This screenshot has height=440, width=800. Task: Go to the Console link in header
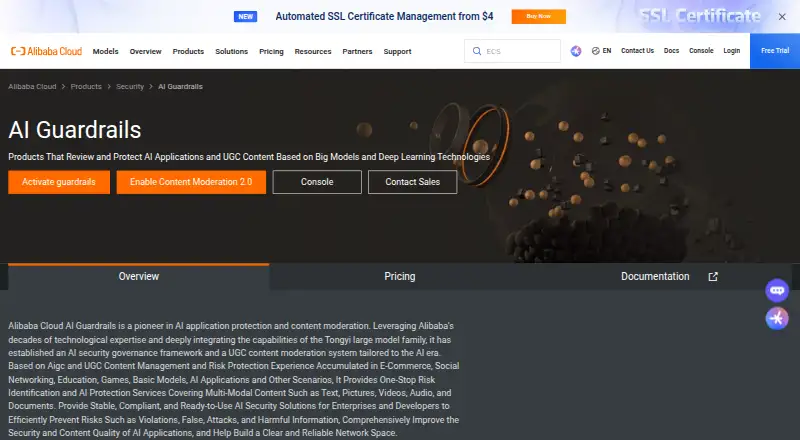pyautogui.click(x=701, y=51)
